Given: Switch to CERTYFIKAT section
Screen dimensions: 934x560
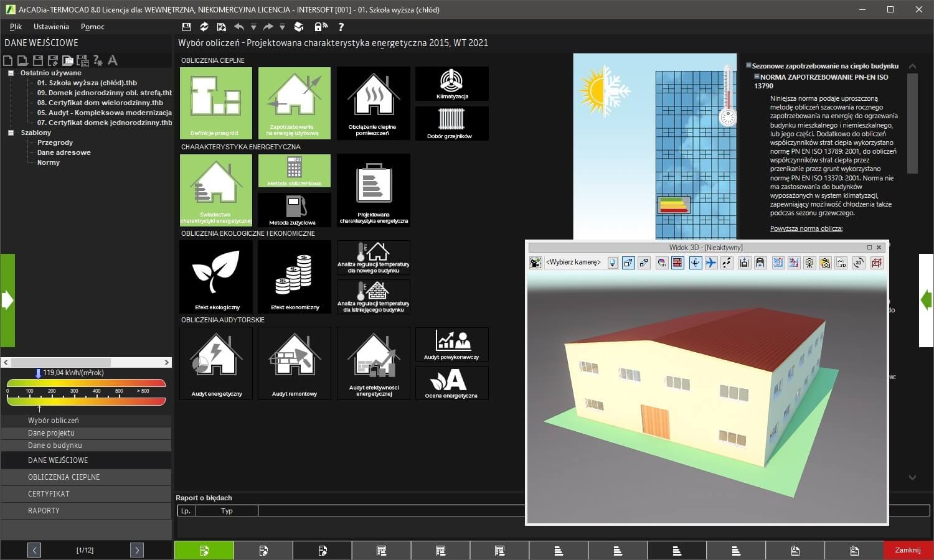Looking at the screenshot, I should coord(86,494).
